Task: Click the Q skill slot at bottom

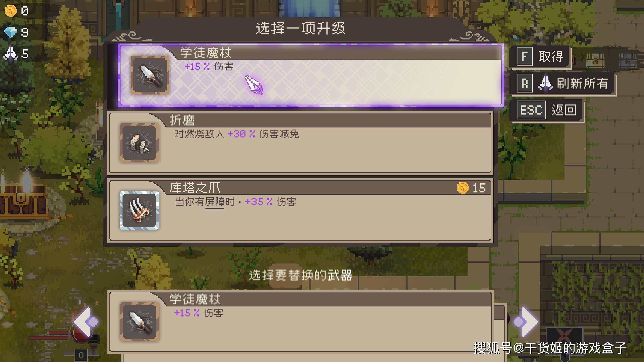Action: tap(81, 355)
